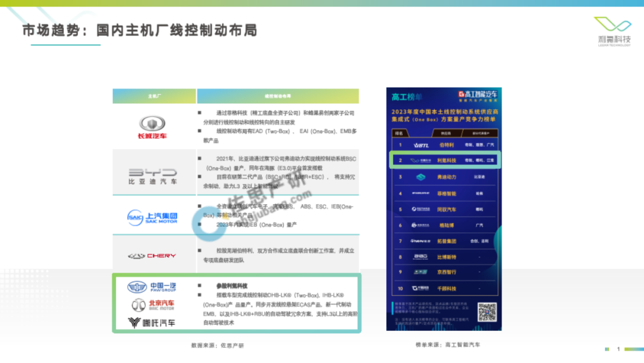This screenshot has height=363, width=644.
Task: Click the 北京汽车 BAIC Motor logo
Action: coord(153,305)
